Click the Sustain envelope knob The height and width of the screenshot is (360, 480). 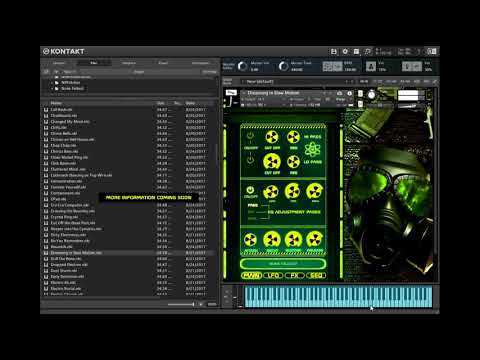pyautogui.click(x=293, y=239)
